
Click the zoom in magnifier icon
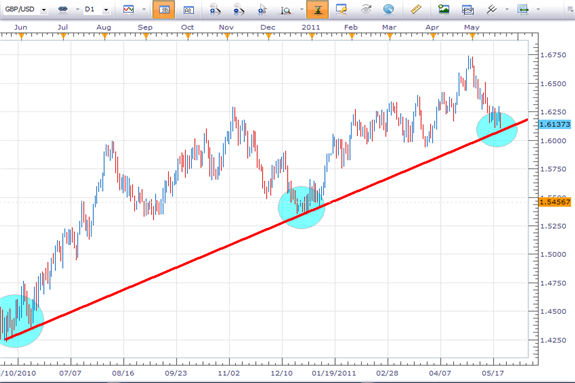215,10
